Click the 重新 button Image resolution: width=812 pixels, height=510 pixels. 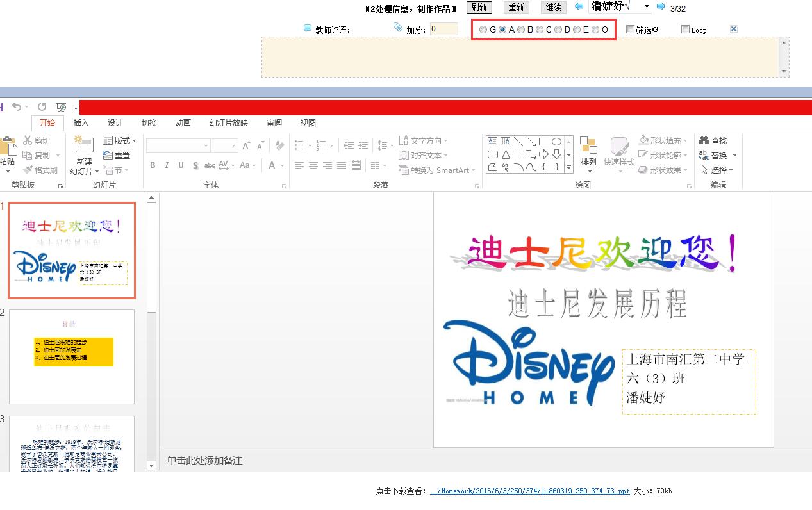point(516,7)
